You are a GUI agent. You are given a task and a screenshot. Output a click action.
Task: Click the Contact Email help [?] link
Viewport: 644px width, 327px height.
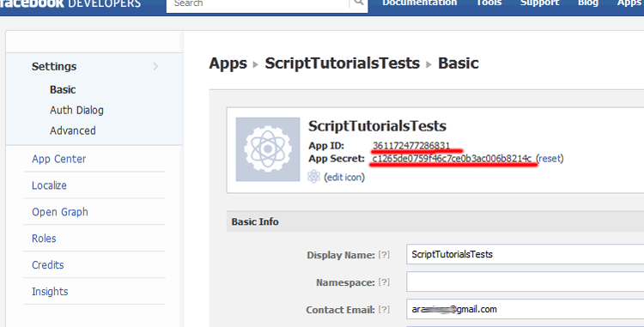click(384, 310)
